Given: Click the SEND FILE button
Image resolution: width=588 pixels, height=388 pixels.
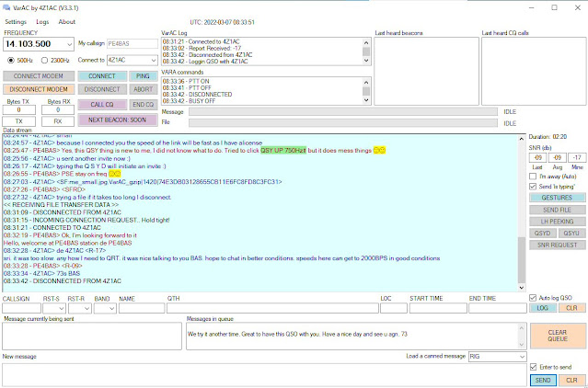Looking at the screenshot, I should pyautogui.click(x=558, y=210).
